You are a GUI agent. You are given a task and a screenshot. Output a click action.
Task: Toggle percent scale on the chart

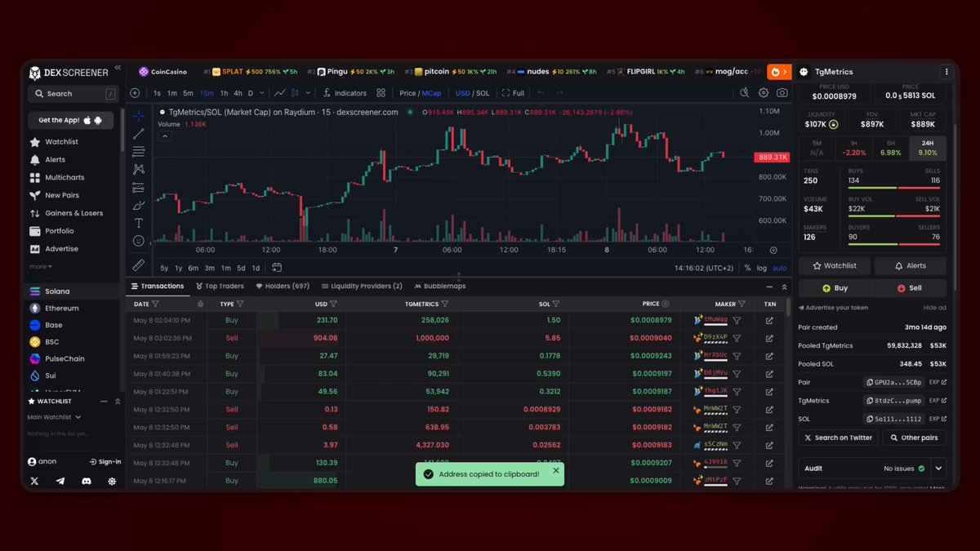(747, 268)
